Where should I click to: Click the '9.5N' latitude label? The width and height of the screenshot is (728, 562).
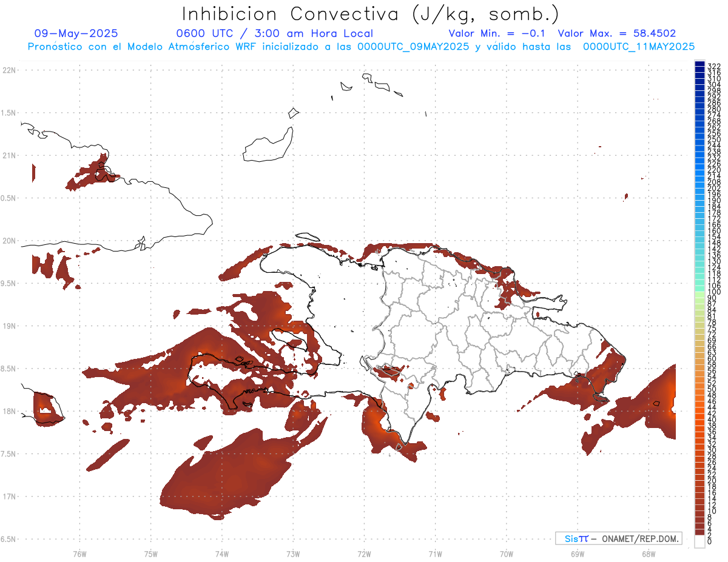click(x=8, y=283)
